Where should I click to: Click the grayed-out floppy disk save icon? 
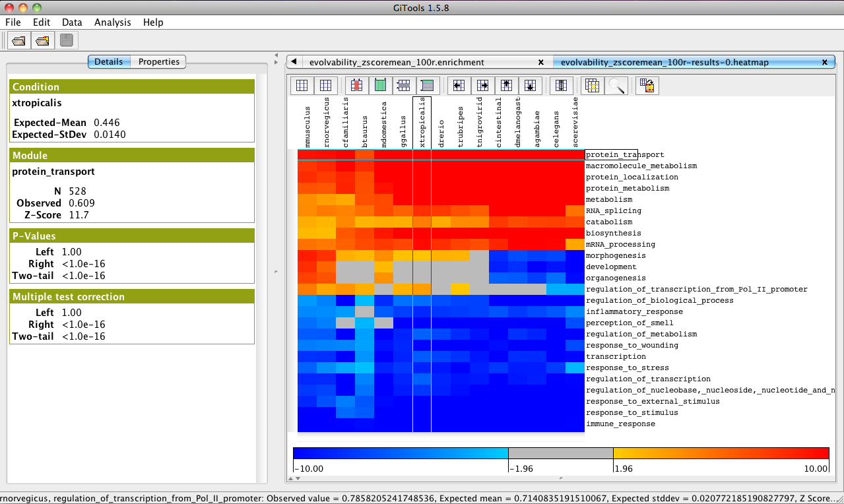67,41
